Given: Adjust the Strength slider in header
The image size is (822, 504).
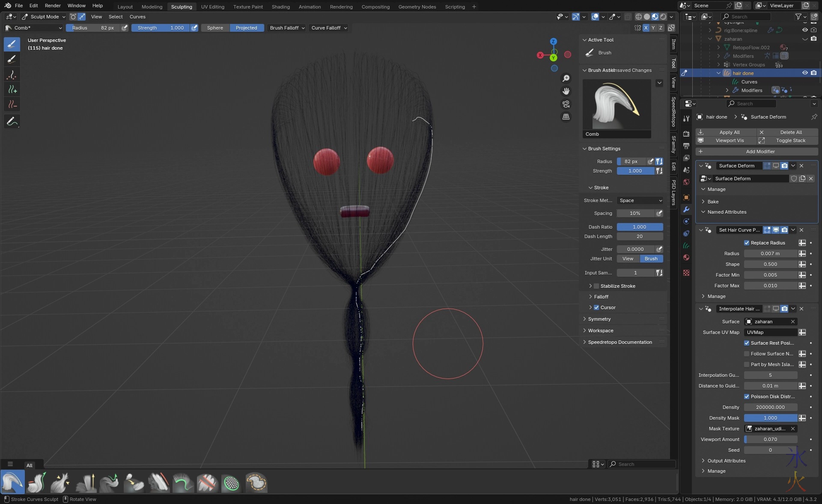Looking at the screenshot, I should 161,28.
